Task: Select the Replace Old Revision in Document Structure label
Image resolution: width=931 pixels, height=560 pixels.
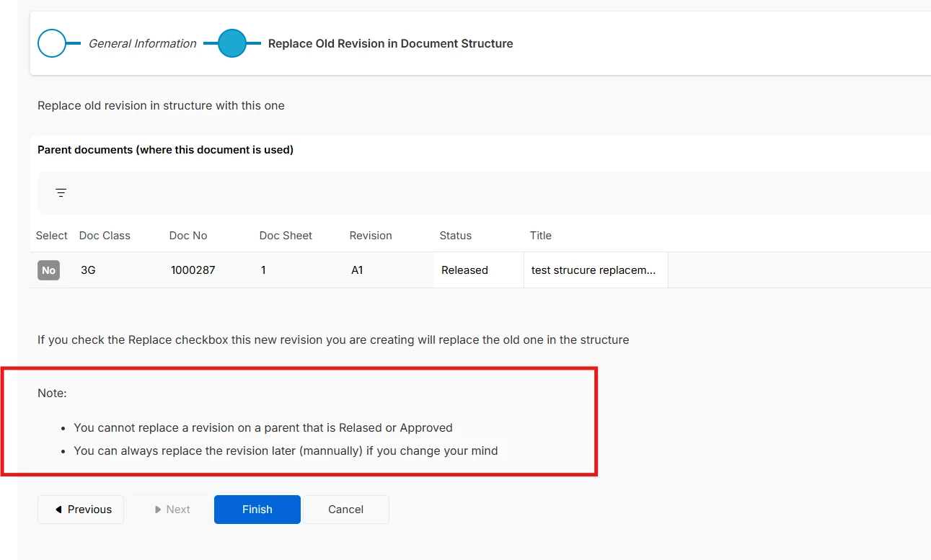Action: pos(390,44)
